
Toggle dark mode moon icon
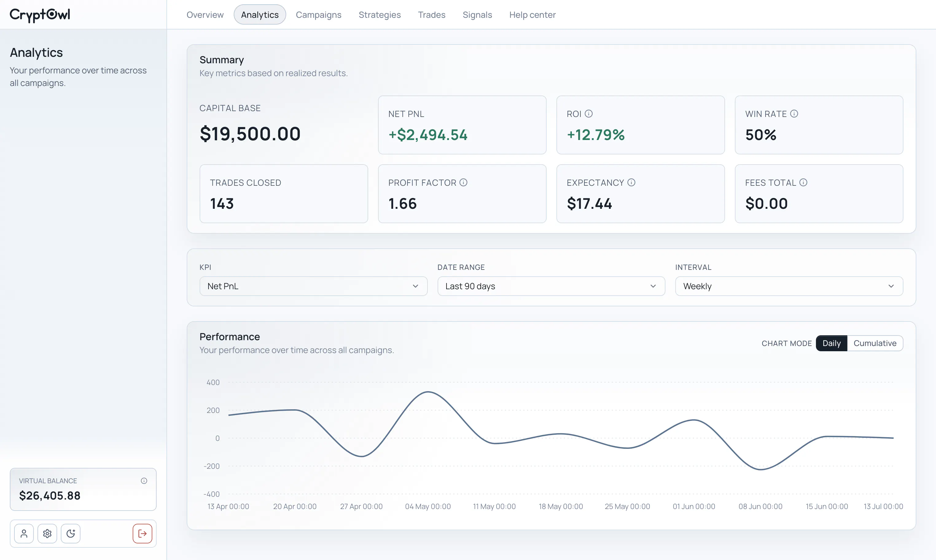[71, 533]
